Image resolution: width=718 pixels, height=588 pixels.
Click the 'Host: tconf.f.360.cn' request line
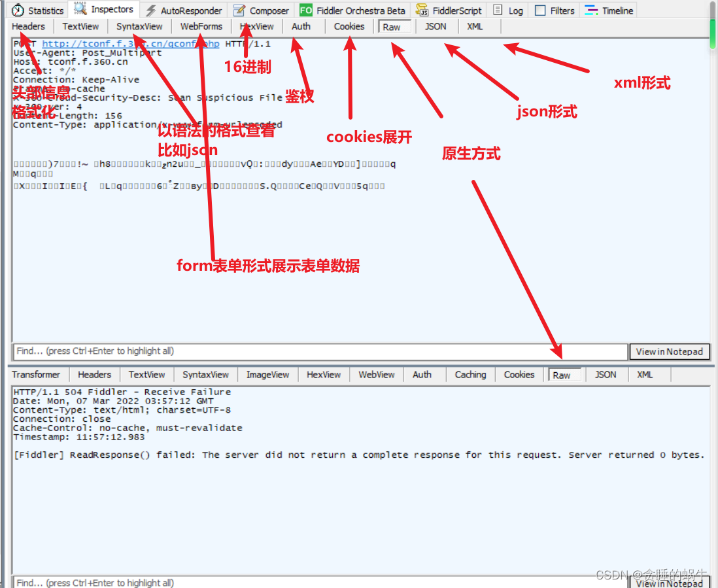coord(71,62)
